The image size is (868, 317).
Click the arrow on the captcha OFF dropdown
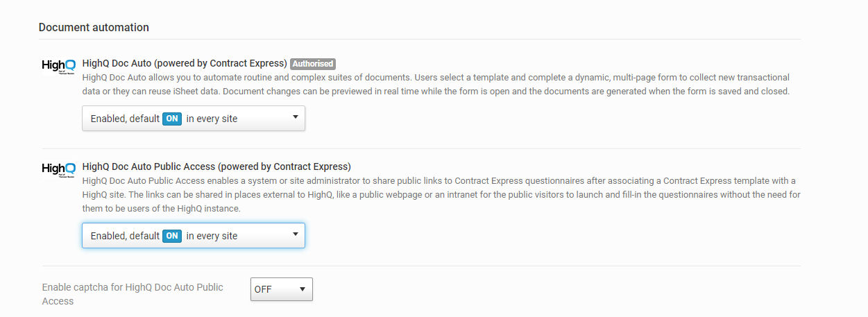point(302,289)
